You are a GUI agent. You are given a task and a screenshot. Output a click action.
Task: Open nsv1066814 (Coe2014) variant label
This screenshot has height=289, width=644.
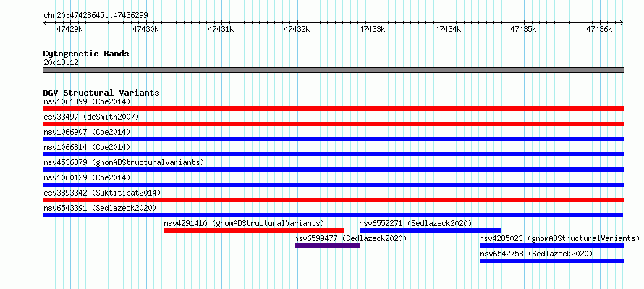point(87,147)
